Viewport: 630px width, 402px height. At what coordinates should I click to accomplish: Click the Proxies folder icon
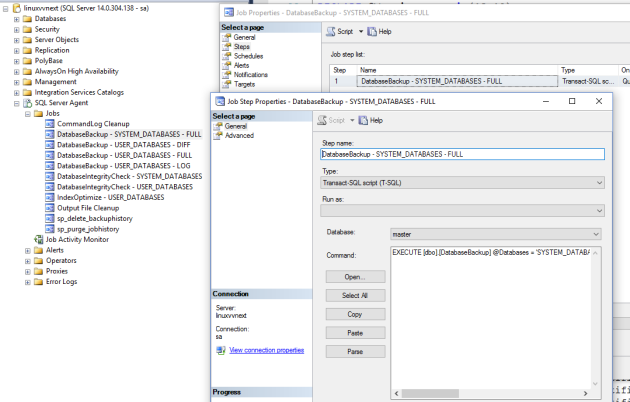point(39,271)
